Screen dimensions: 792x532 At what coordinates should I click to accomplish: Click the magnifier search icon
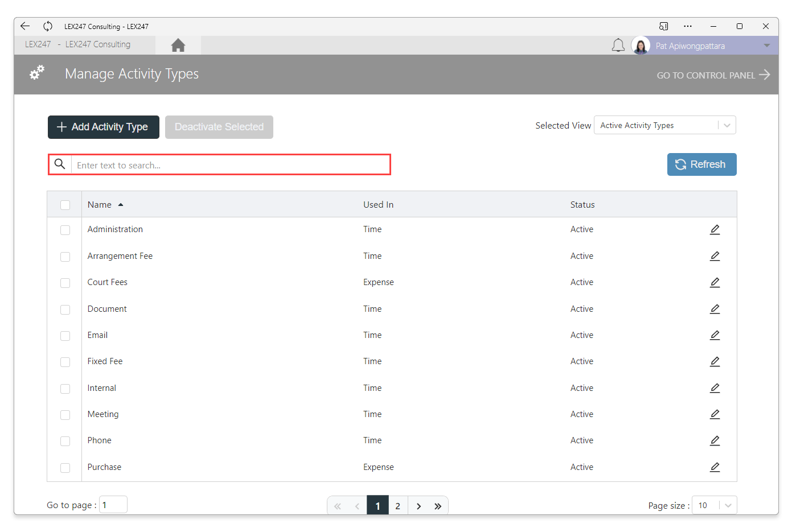[x=60, y=164]
